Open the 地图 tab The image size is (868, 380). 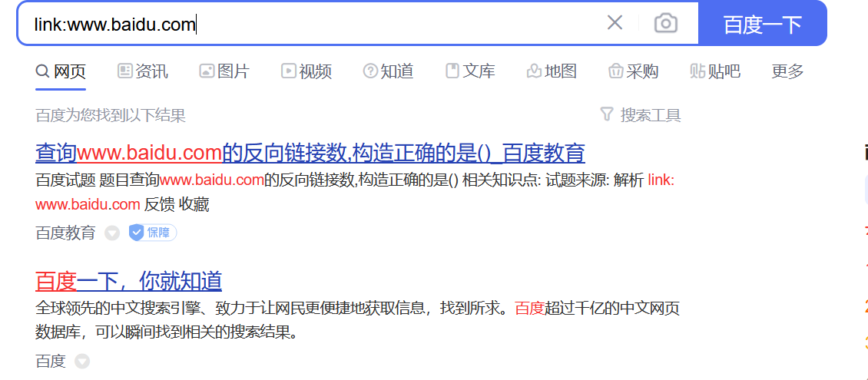pos(552,71)
